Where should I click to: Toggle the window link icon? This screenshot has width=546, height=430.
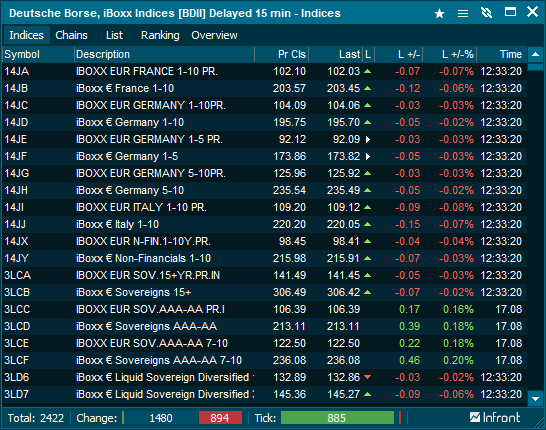click(486, 13)
